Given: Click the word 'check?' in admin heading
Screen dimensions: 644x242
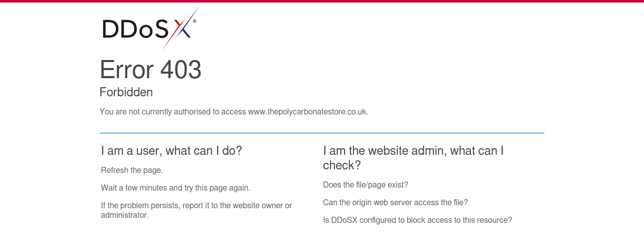Looking at the screenshot, I should 342,165.
